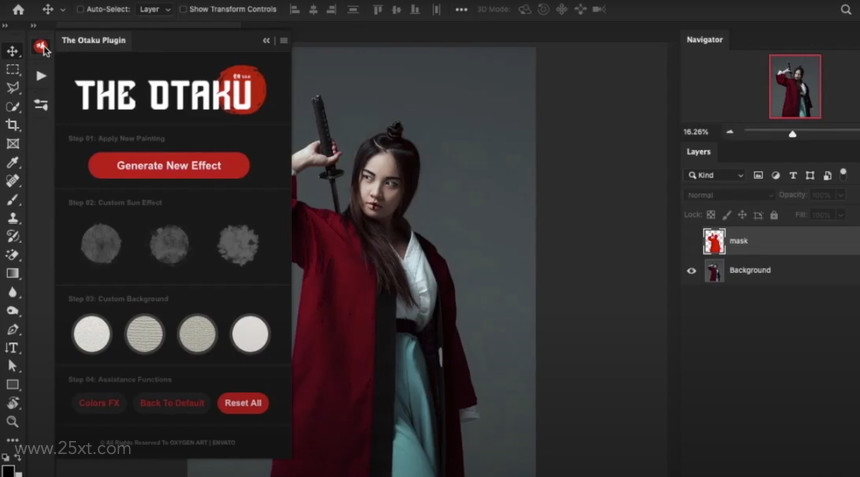Select the Eyedropper tool
Screen dimensions: 860x477
click(x=12, y=162)
